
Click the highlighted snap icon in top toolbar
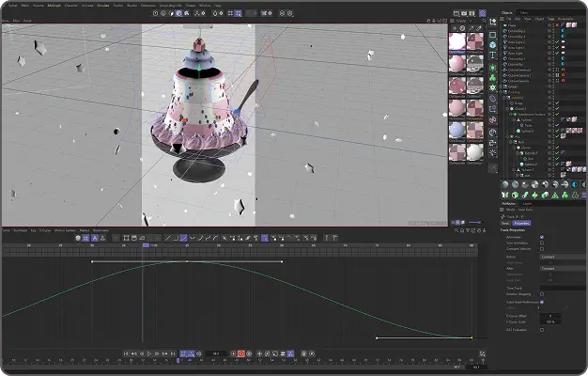click(239, 13)
